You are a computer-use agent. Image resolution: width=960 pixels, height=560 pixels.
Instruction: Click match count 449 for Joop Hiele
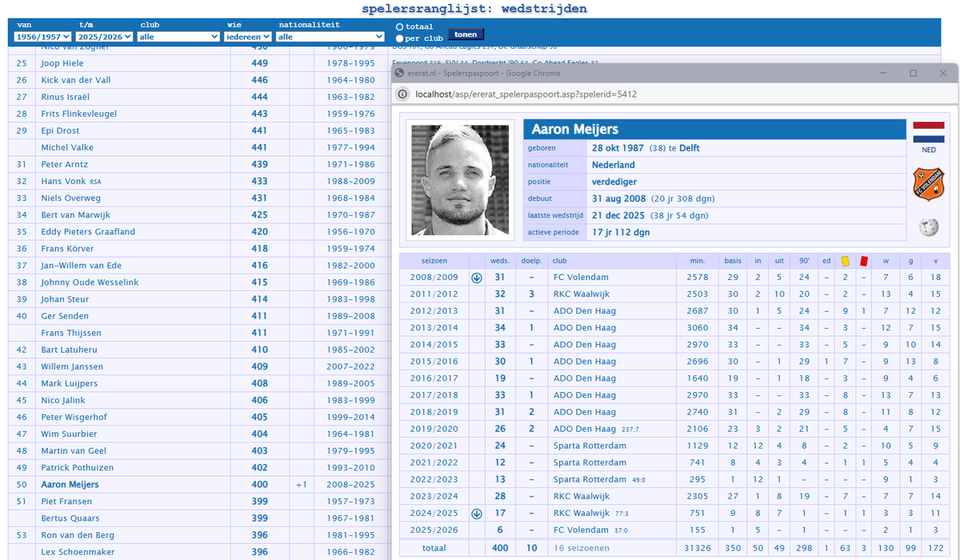(x=259, y=63)
